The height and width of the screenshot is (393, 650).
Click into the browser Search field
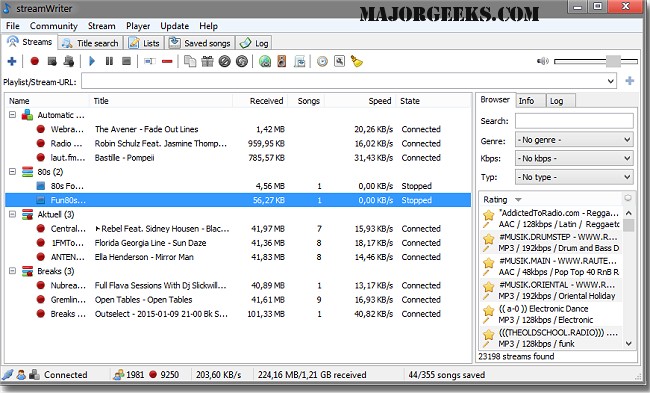pyautogui.click(x=574, y=121)
